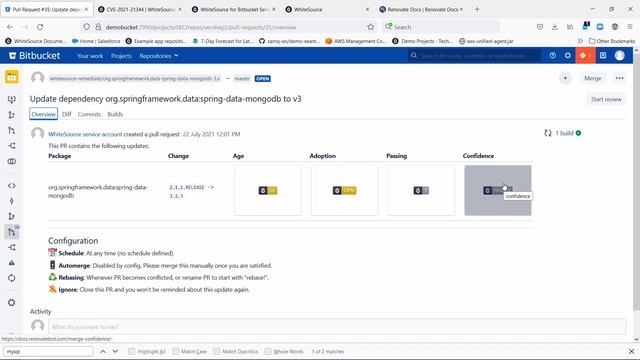Open a new browser tab
The width and height of the screenshot is (640, 360).
click(477, 9)
